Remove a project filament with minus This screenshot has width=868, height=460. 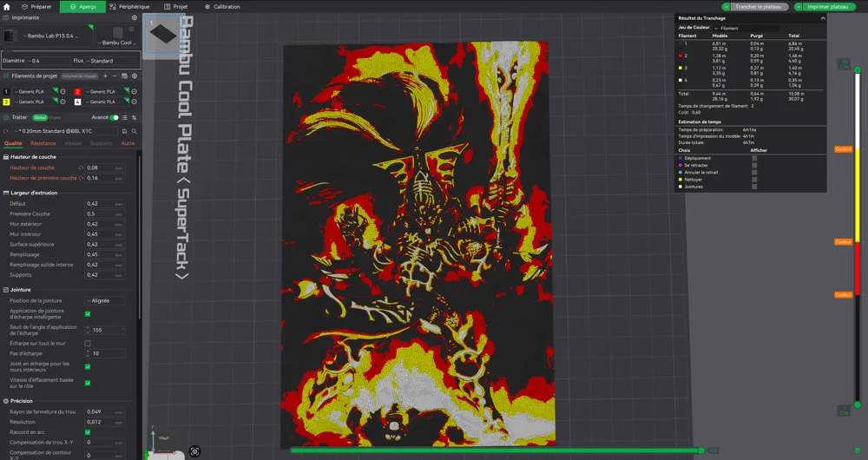point(115,76)
